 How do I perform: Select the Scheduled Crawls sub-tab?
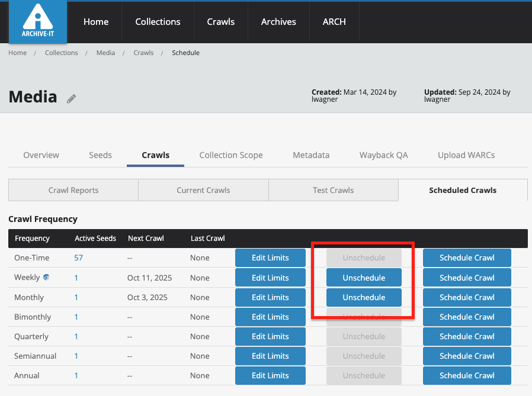[463, 190]
